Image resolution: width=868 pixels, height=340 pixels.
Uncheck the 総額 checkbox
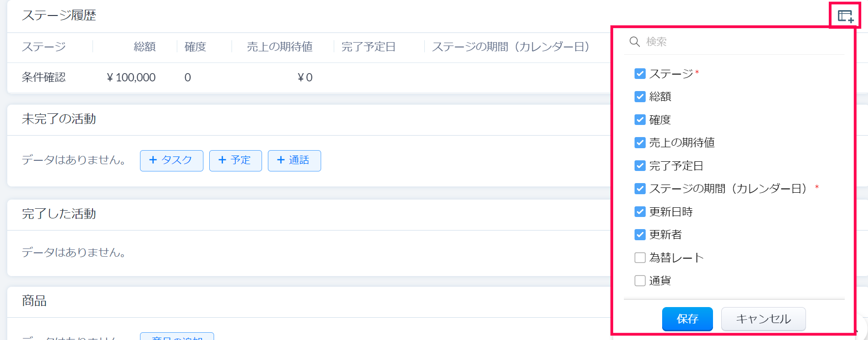640,97
